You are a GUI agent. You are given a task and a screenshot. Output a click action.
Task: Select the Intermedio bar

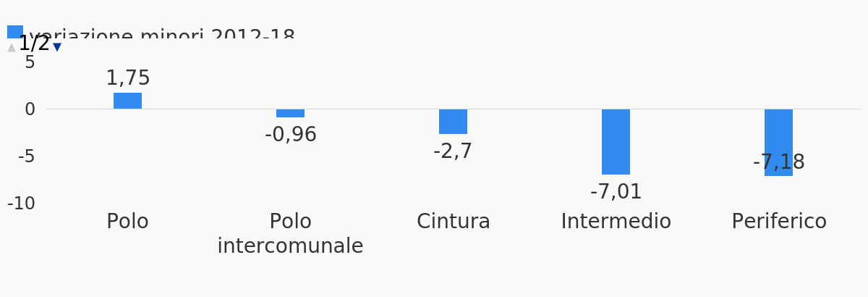coord(616,142)
